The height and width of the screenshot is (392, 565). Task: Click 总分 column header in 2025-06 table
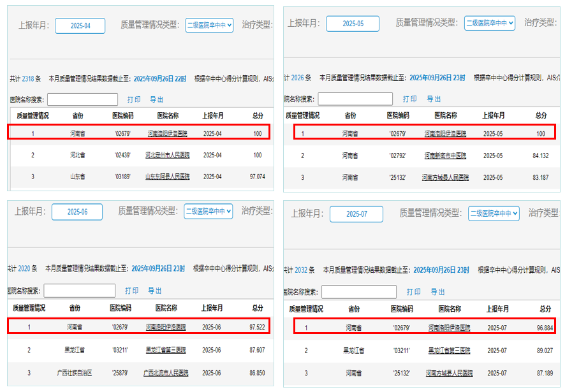point(258,308)
